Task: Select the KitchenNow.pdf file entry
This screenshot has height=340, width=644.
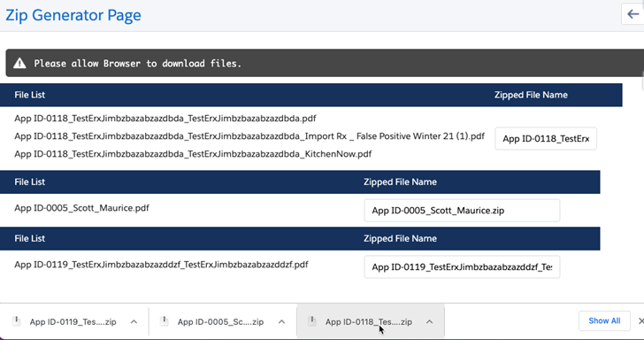Action: (193, 154)
